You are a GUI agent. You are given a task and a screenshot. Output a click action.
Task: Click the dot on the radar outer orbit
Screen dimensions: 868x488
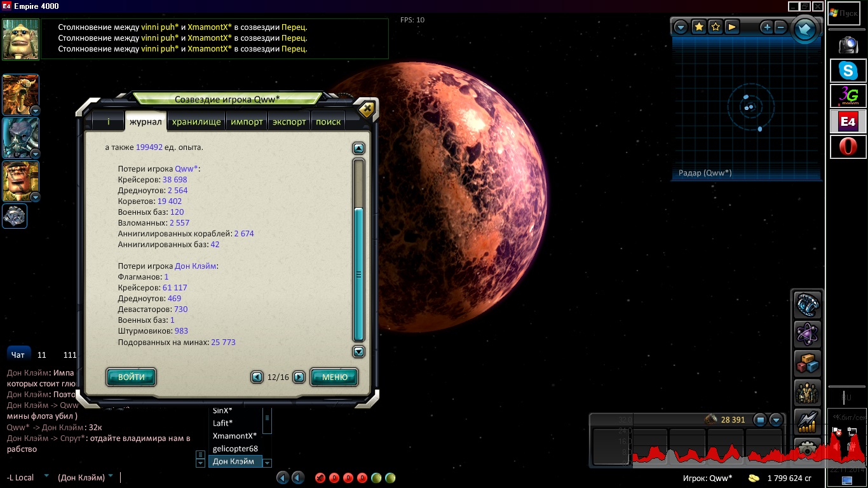pos(760,129)
